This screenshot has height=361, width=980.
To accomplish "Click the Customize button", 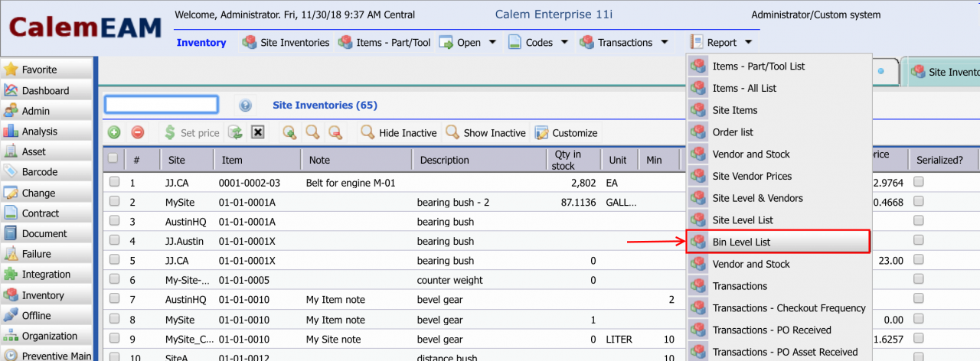I will [567, 132].
